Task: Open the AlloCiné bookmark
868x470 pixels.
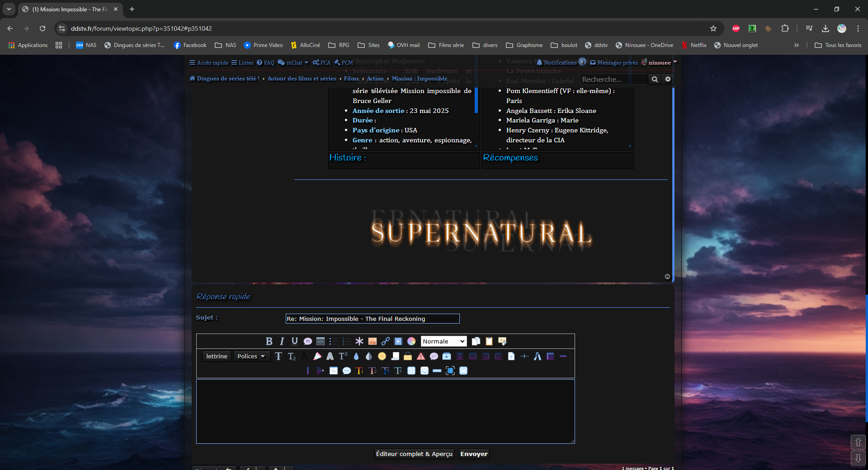Action: point(306,45)
